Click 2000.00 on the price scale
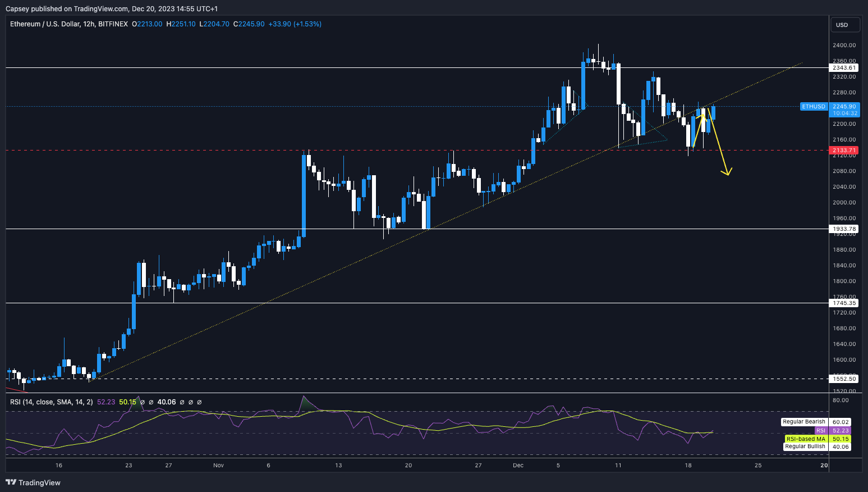This screenshot has width=868, height=492. pos(844,202)
